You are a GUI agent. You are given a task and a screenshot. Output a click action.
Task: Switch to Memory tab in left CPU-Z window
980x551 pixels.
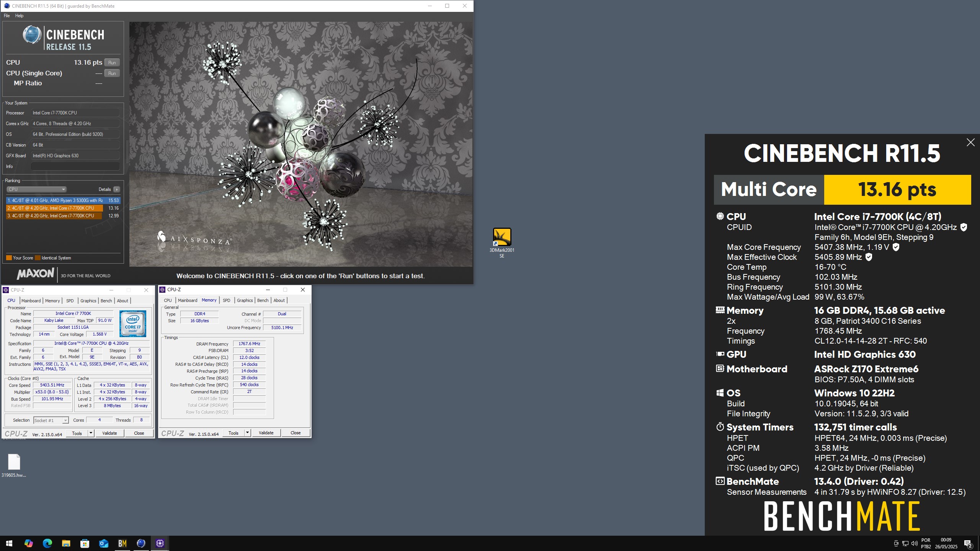click(52, 301)
